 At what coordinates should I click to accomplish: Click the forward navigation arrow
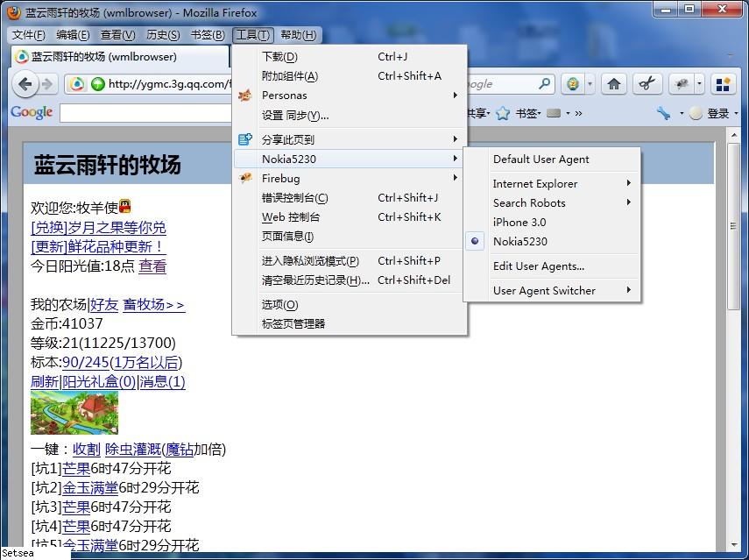pos(47,85)
